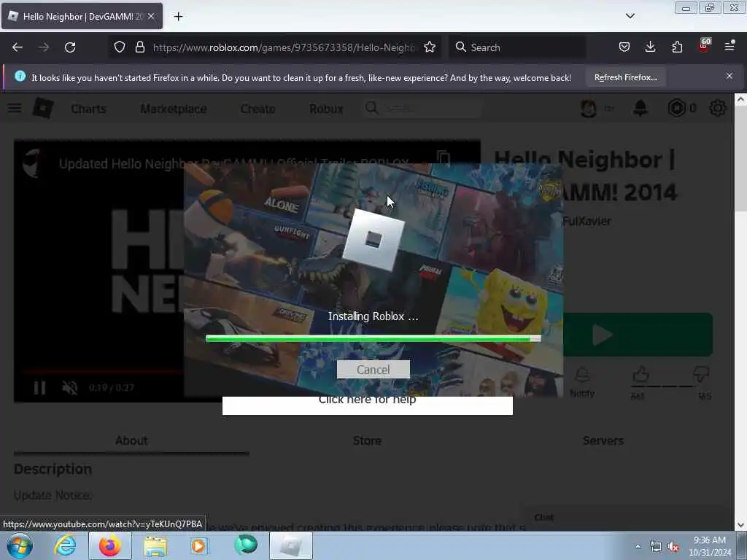The width and height of the screenshot is (747, 560).
Task: Open Roblox notifications bell
Action: click(x=640, y=108)
